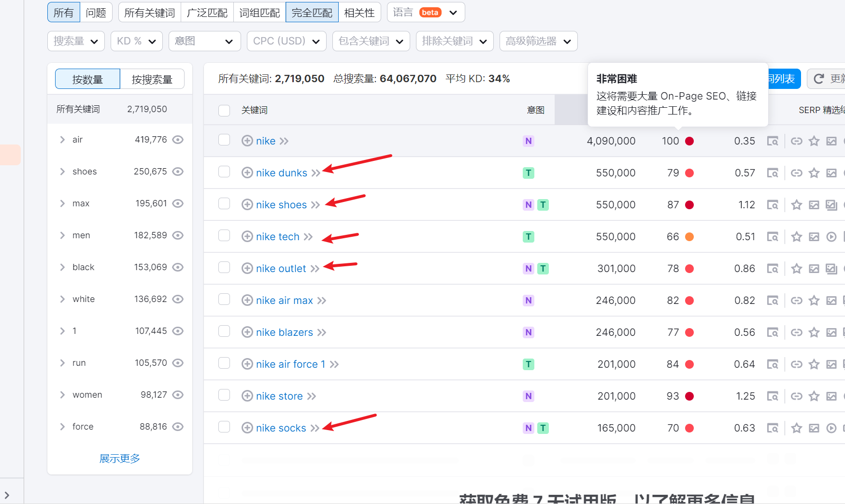Toggle eye visibility for shoes group
The height and width of the screenshot is (504, 845).
[178, 172]
